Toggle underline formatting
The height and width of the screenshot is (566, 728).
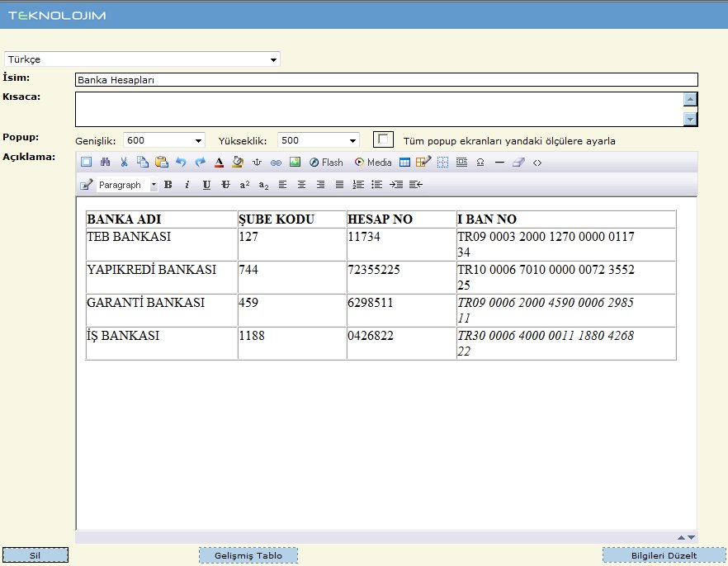coord(206,185)
